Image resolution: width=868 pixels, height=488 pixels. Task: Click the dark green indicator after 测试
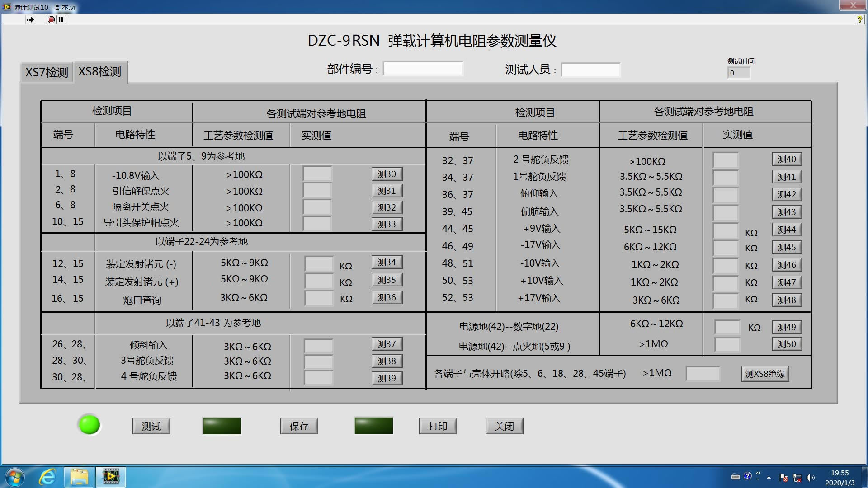[222, 426]
